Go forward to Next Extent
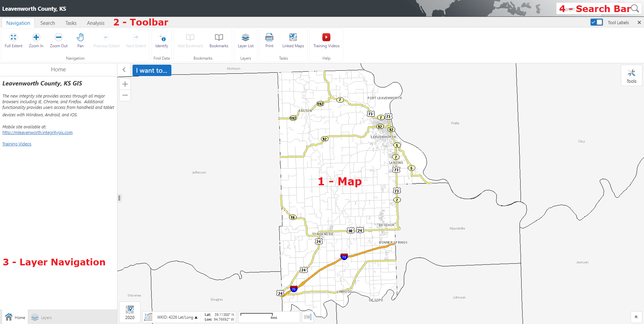The width and height of the screenshot is (644, 324). pyautogui.click(x=136, y=41)
